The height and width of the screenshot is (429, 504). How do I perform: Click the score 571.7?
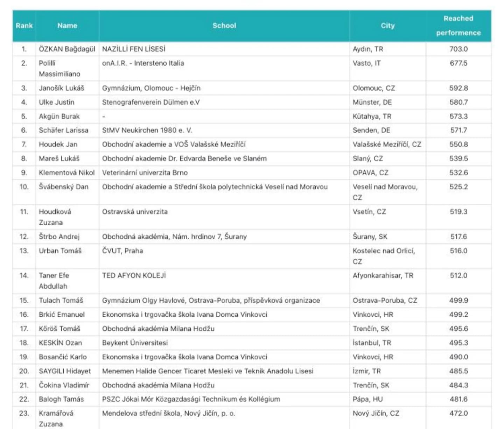pos(458,130)
